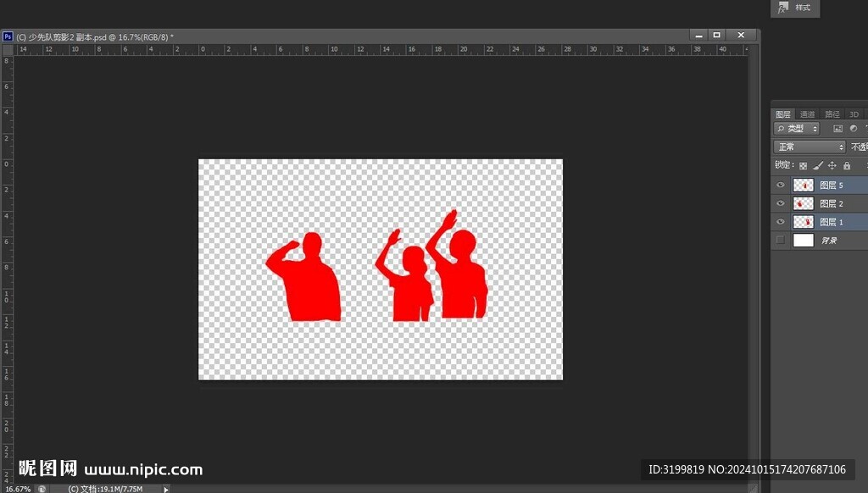Hide layer 图层 5 with its eye
868x493 pixels.
781,185
